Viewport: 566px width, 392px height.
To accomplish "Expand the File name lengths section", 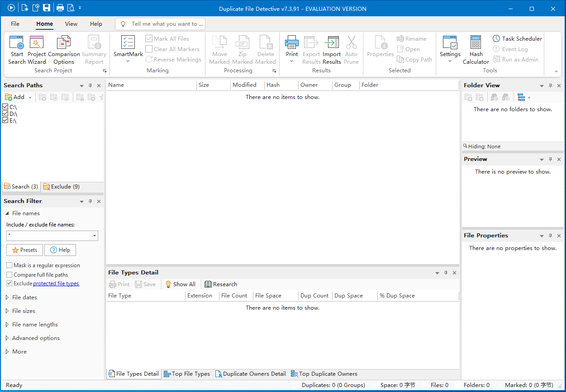I will 7,325.
